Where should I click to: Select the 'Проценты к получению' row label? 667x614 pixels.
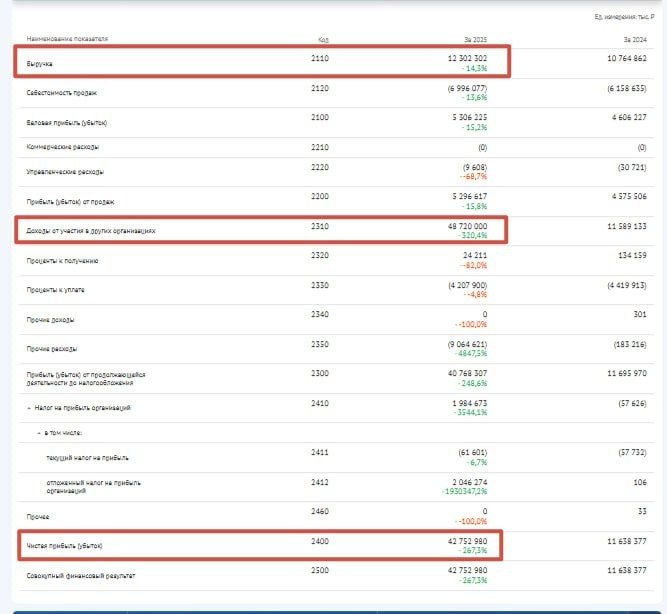click(63, 261)
